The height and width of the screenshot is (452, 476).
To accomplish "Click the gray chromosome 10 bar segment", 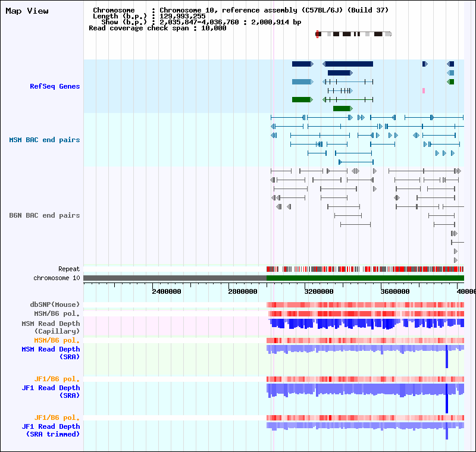I will point(175,278).
